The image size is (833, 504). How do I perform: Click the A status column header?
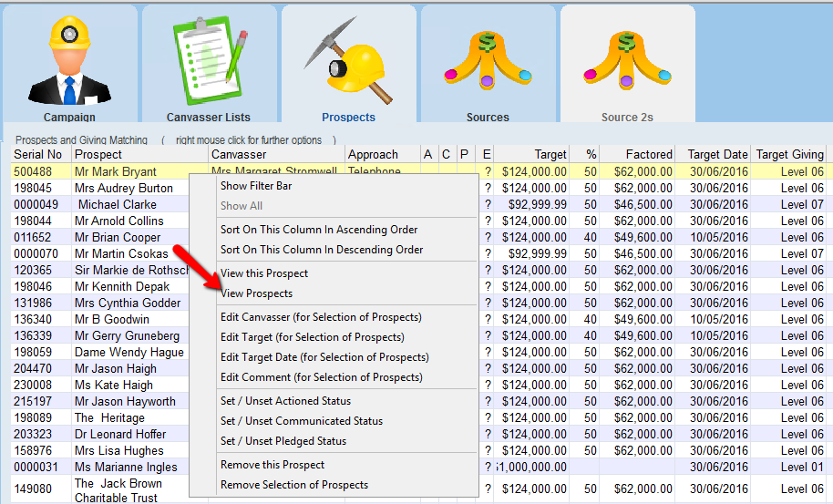click(x=428, y=155)
